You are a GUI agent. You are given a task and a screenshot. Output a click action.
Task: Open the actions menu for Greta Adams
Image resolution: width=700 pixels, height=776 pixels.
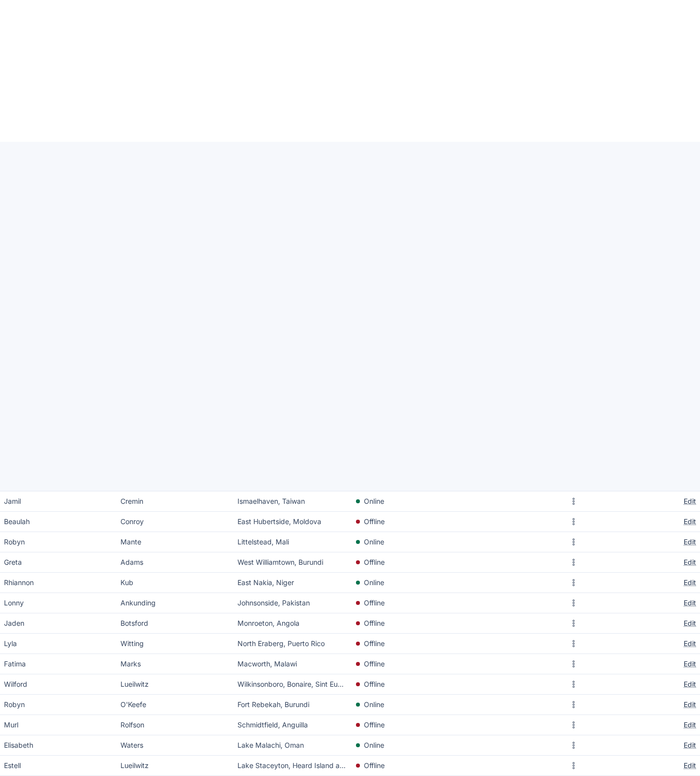click(574, 562)
